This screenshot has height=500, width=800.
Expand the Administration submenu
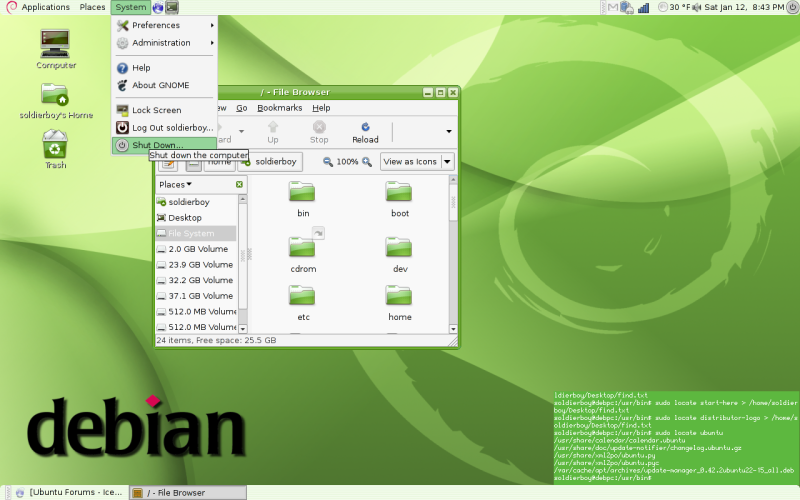coord(164,43)
